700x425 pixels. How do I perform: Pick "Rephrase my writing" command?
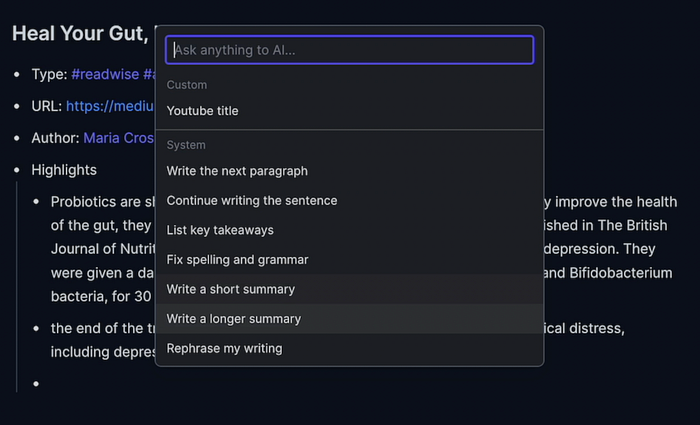tap(225, 349)
